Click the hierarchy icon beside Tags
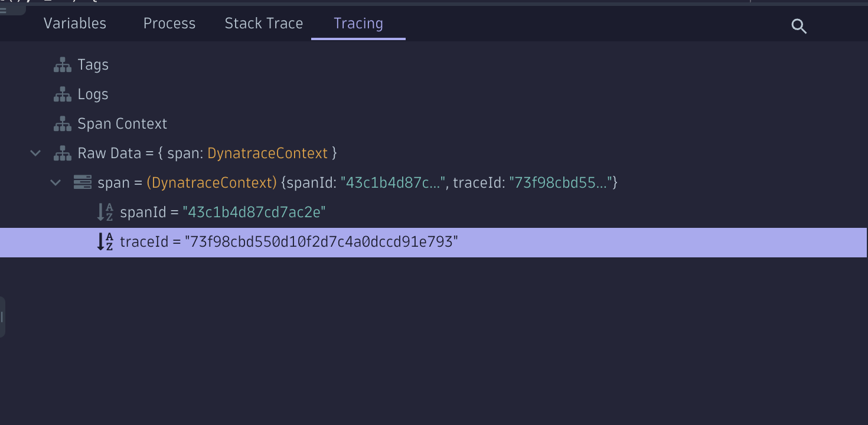Screen dimensions: 868x425 pos(63,65)
